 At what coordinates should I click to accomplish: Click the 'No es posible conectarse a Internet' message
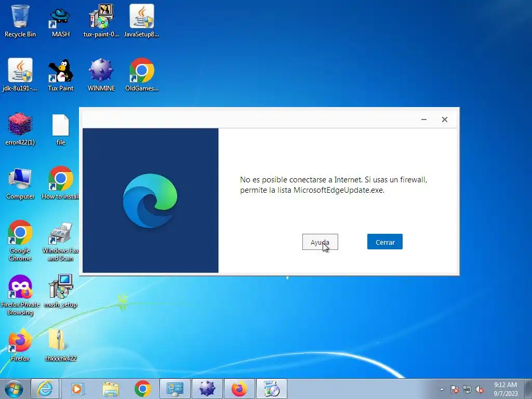click(333, 184)
